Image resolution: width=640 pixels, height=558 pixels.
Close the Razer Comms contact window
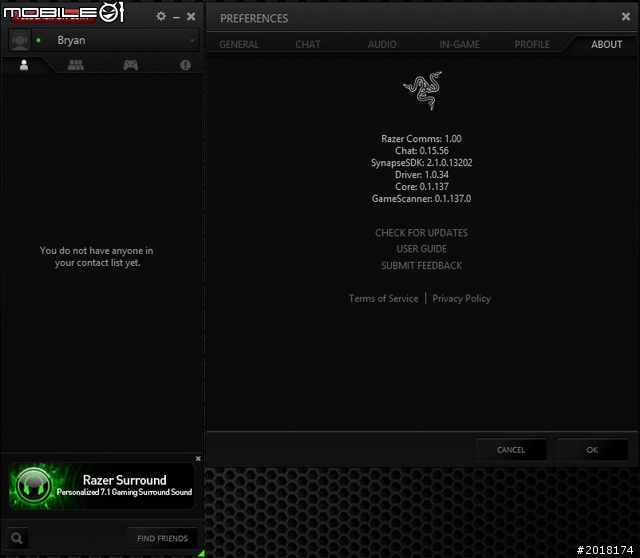[191, 16]
